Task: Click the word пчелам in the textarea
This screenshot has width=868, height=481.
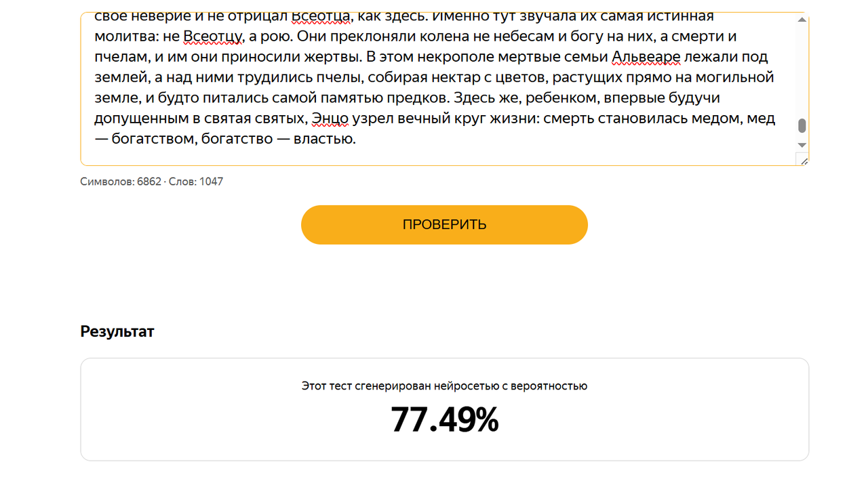Action: click(118, 57)
